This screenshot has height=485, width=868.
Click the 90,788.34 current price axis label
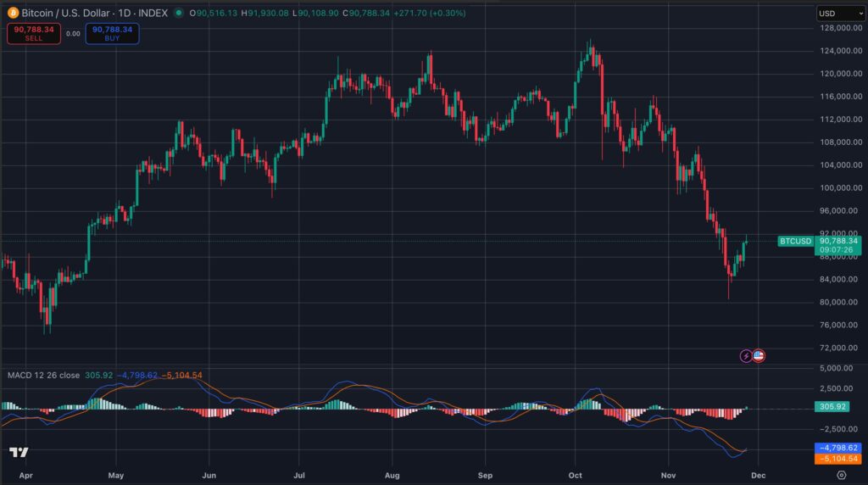[x=838, y=241]
